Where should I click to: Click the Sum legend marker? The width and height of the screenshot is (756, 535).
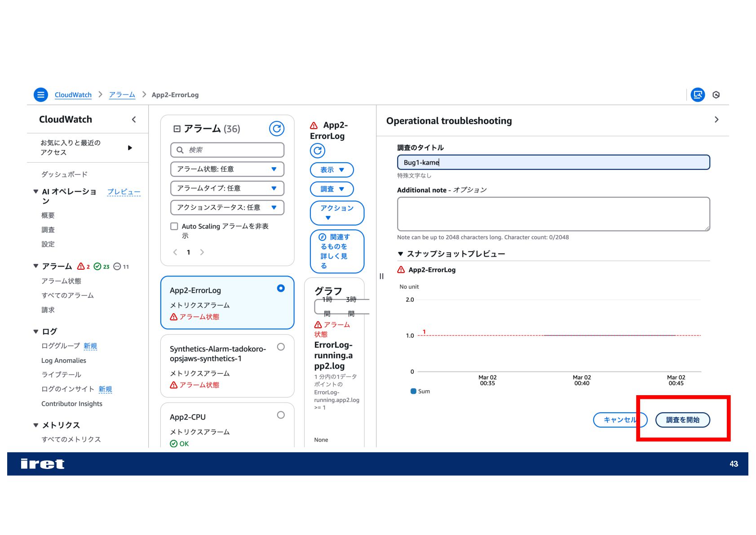coord(413,391)
